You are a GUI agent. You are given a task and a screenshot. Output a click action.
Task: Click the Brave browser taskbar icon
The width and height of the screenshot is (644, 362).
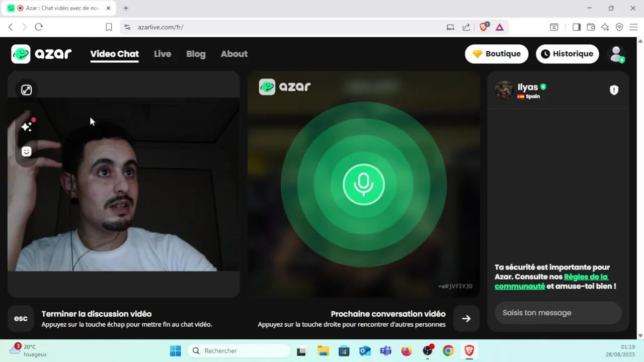coord(469,351)
